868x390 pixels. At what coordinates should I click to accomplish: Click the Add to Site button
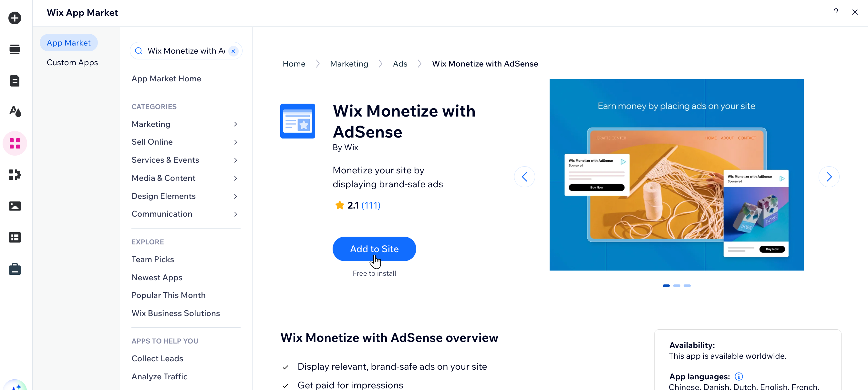374,248
